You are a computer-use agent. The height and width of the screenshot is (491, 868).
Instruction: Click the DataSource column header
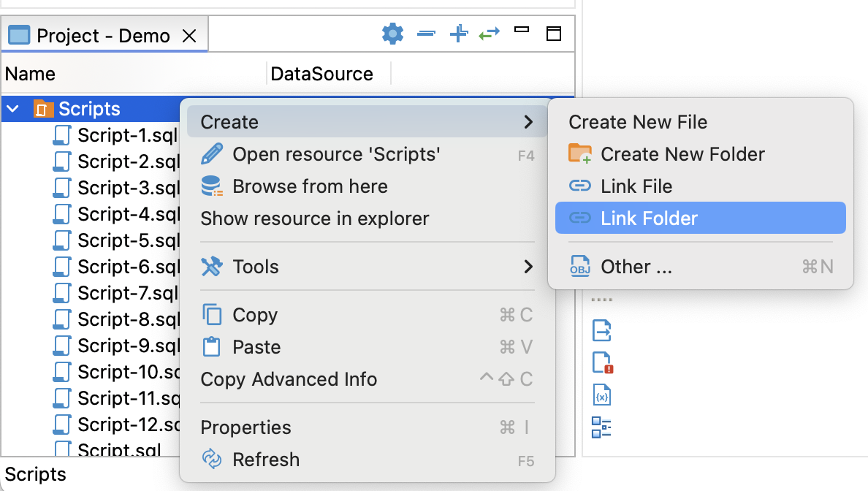[x=322, y=74]
